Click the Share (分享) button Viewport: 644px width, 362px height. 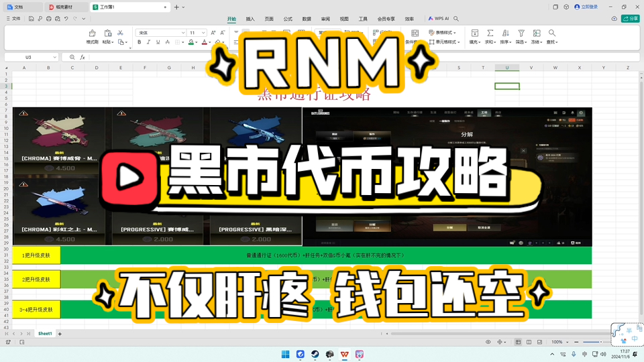point(631,19)
